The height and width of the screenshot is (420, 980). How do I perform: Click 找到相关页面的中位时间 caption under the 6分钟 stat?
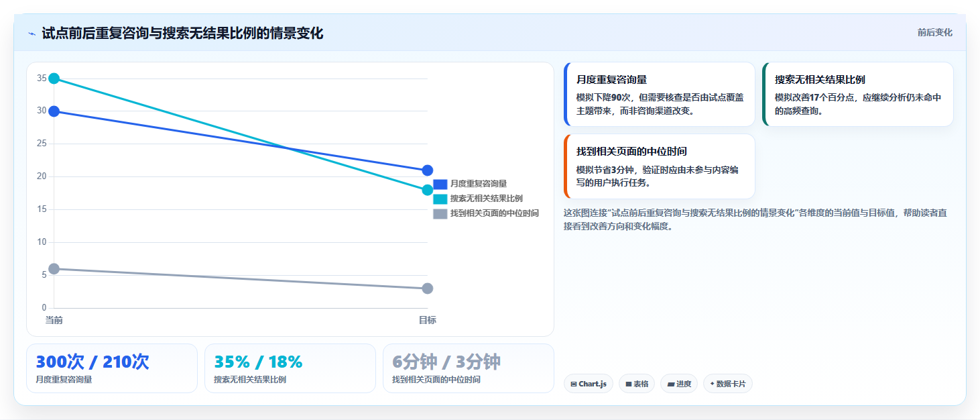point(436,380)
